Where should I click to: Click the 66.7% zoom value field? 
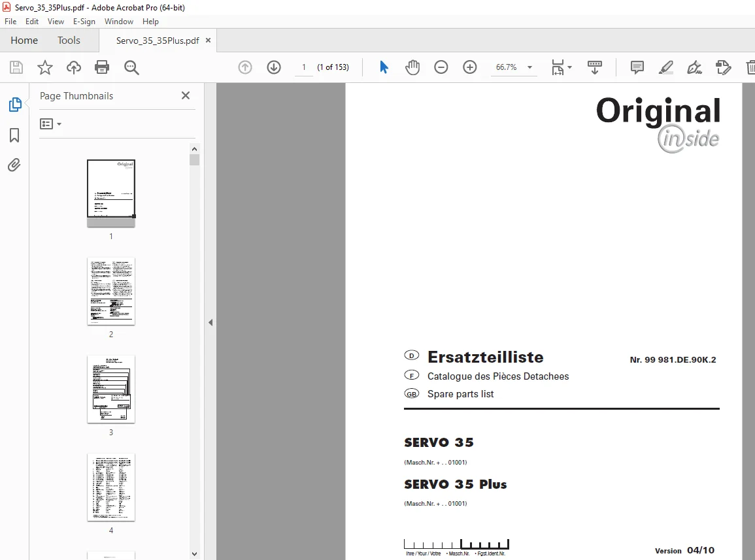pyautogui.click(x=507, y=67)
